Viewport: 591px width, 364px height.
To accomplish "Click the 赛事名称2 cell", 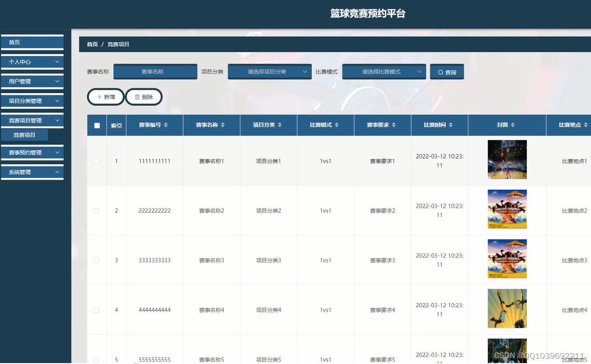I will coord(211,211).
